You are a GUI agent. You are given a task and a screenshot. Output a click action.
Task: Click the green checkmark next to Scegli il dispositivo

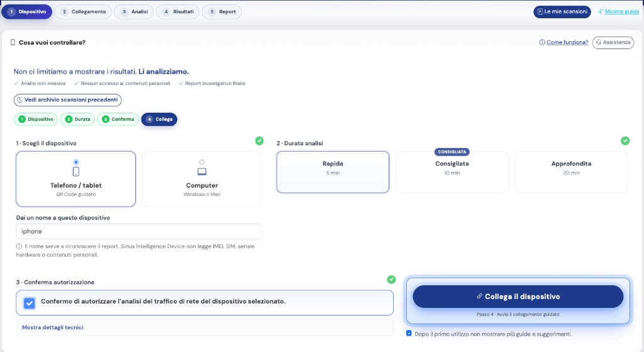[259, 140]
